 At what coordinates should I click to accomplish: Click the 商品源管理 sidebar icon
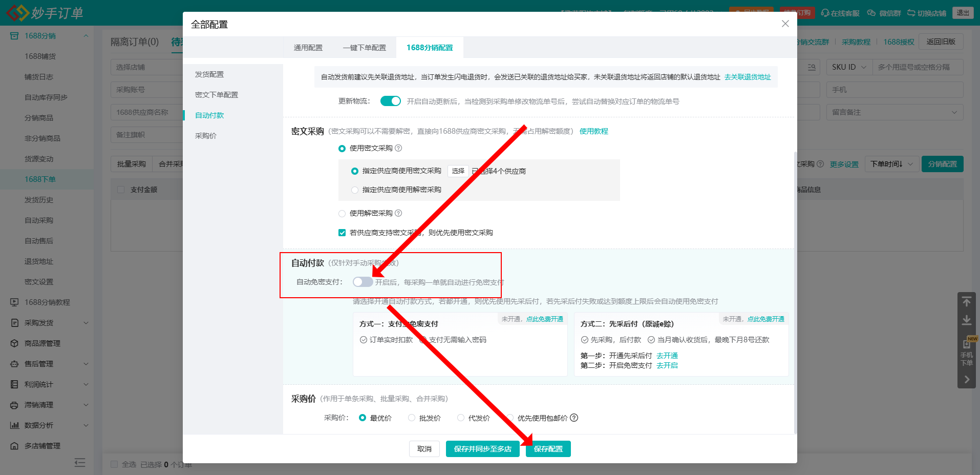14,343
